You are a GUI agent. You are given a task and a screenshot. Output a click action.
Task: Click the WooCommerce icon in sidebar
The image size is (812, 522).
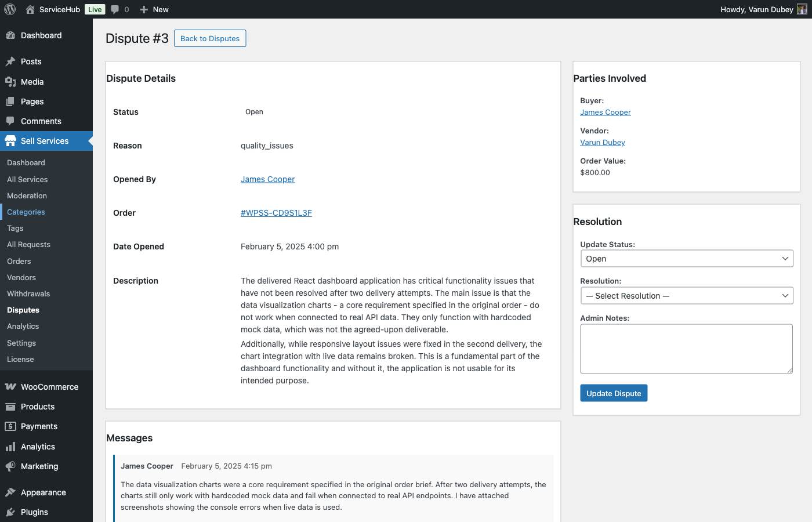10,387
